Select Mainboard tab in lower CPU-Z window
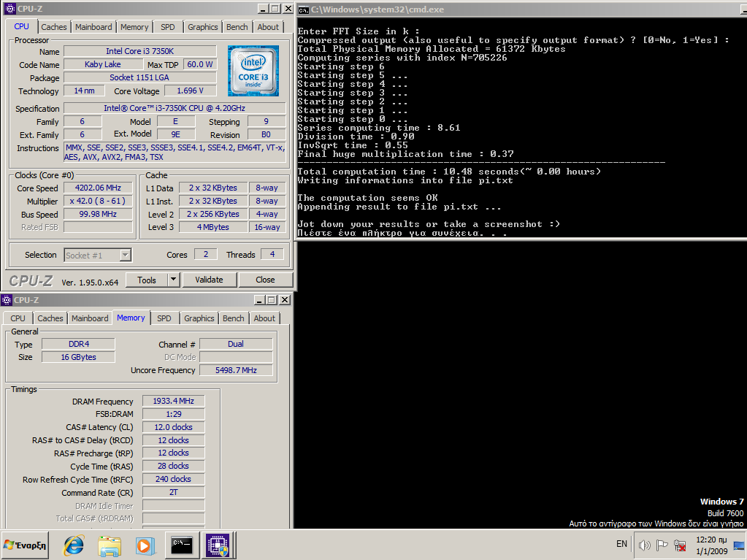The height and width of the screenshot is (560, 747). click(90, 318)
